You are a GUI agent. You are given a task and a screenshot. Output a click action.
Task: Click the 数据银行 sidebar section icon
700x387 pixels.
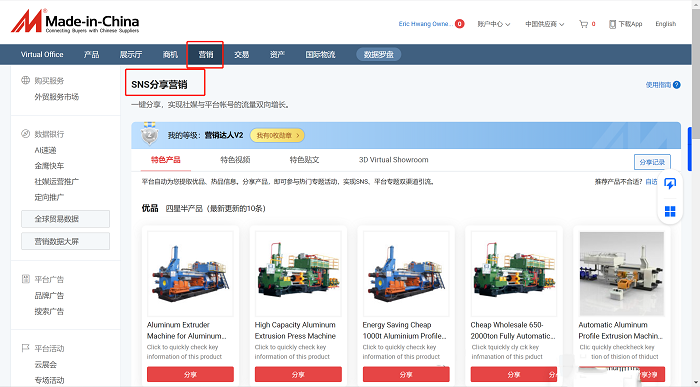coord(25,134)
